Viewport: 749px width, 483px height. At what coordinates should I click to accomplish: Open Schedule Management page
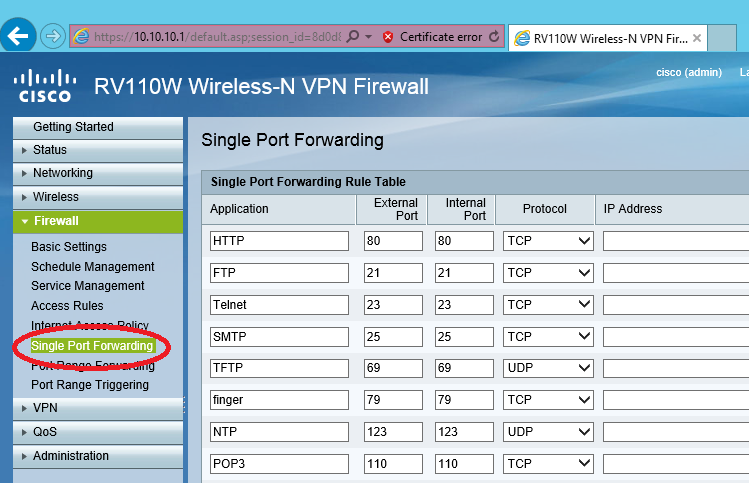click(x=93, y=267)
